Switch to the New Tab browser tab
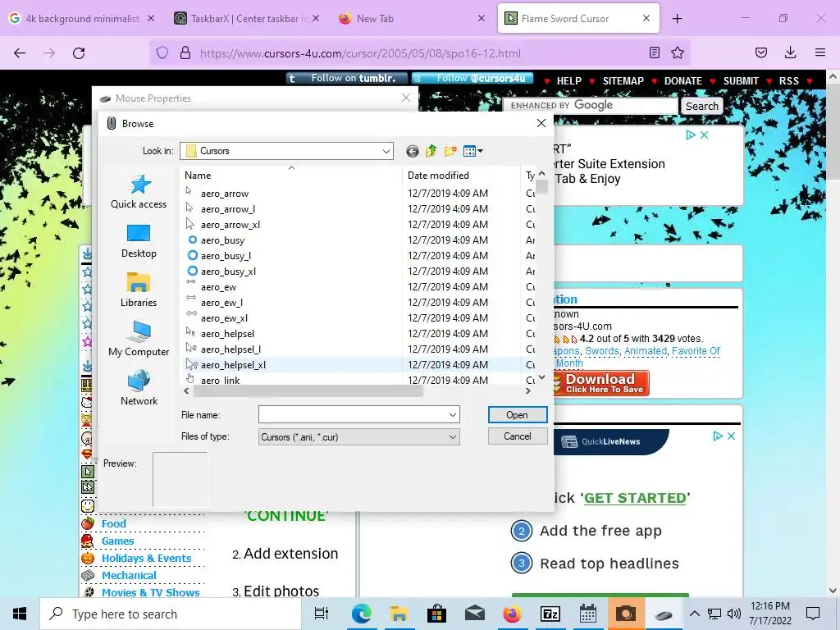Image resolution: width=840 pixels, height=630 pixels. (413, 19)
